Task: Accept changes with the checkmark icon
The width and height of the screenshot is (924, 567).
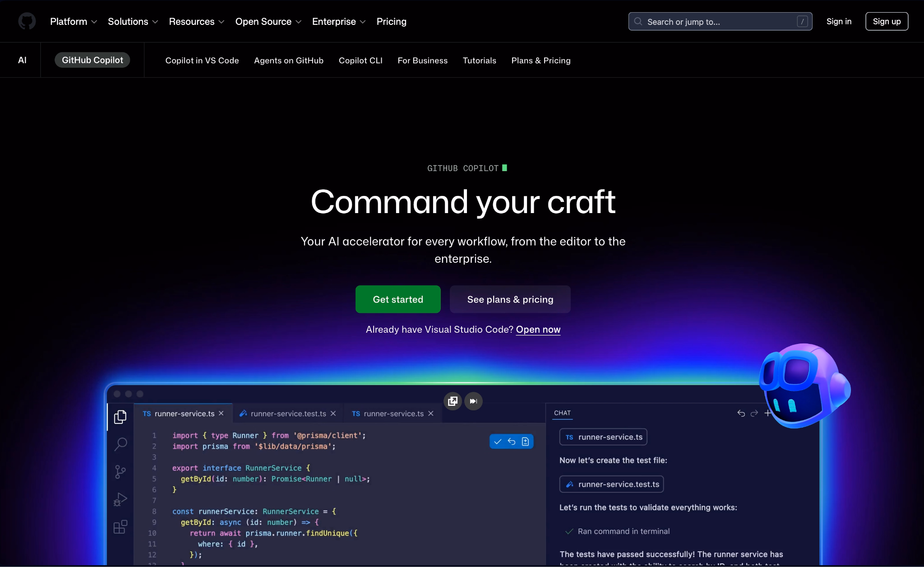Action: (498, 442)
